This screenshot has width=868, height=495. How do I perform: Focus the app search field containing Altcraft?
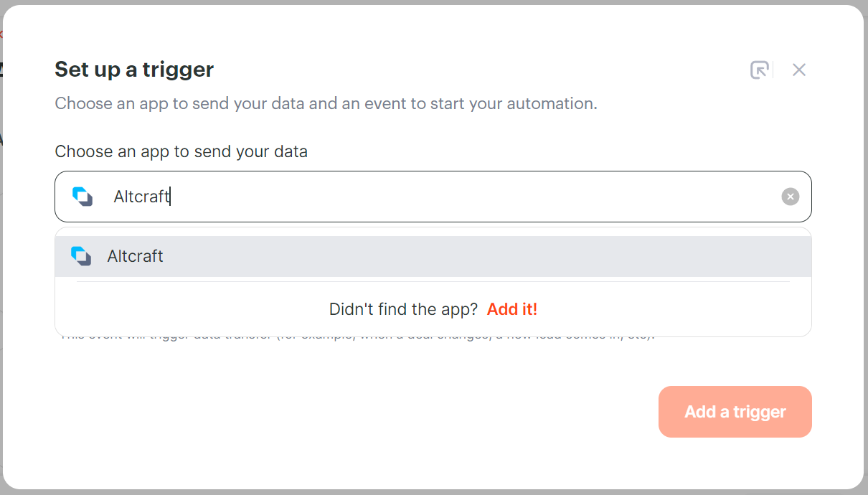pyautogui.click(x=433, y=197)
